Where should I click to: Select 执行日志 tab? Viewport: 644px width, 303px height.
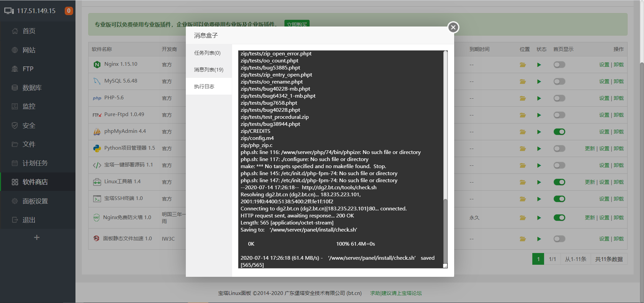tap(209, 86)
